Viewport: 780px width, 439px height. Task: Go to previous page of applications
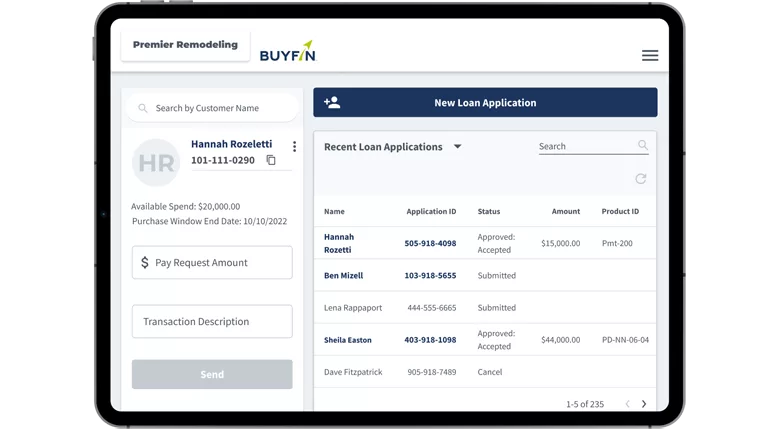tap(627, 404)
